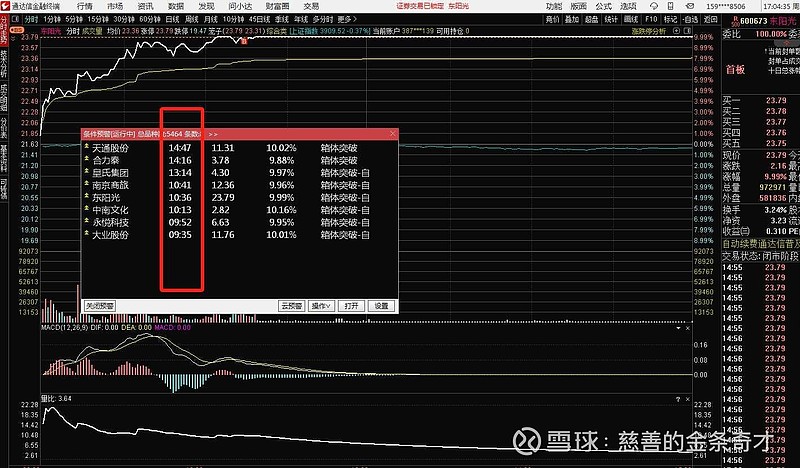Click the 统计 toolbar button
This screenshot has width=800, height=468.
[611, 19]
